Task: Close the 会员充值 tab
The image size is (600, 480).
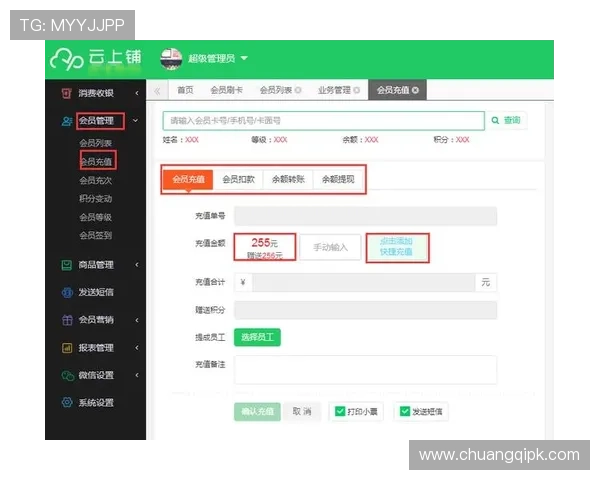Action: coord(415,90)
